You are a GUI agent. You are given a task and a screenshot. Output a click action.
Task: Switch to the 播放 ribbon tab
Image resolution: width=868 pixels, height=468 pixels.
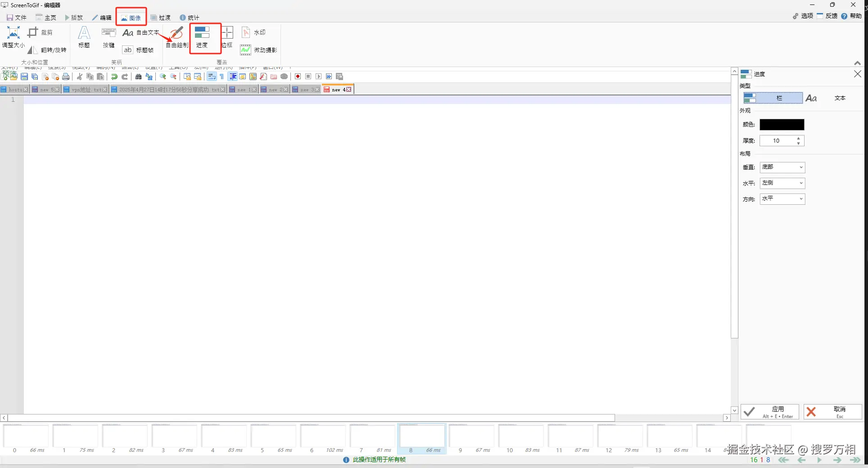click(x=74, y=18)
